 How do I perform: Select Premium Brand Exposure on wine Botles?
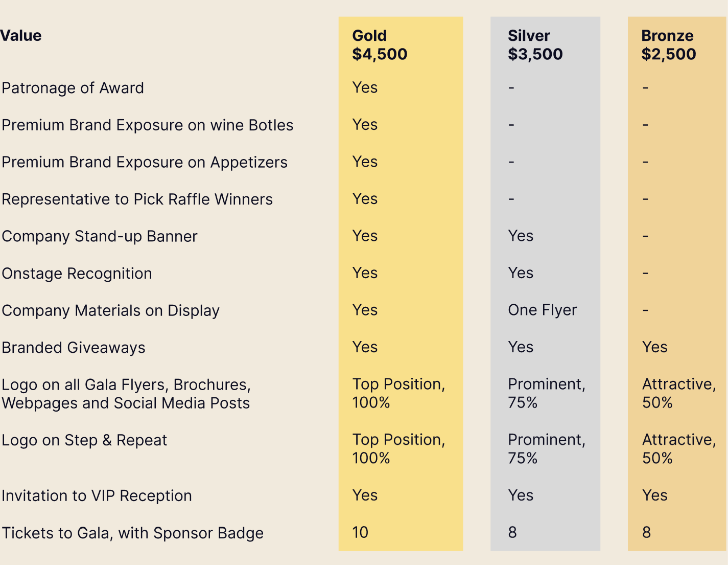click(148, 125)
